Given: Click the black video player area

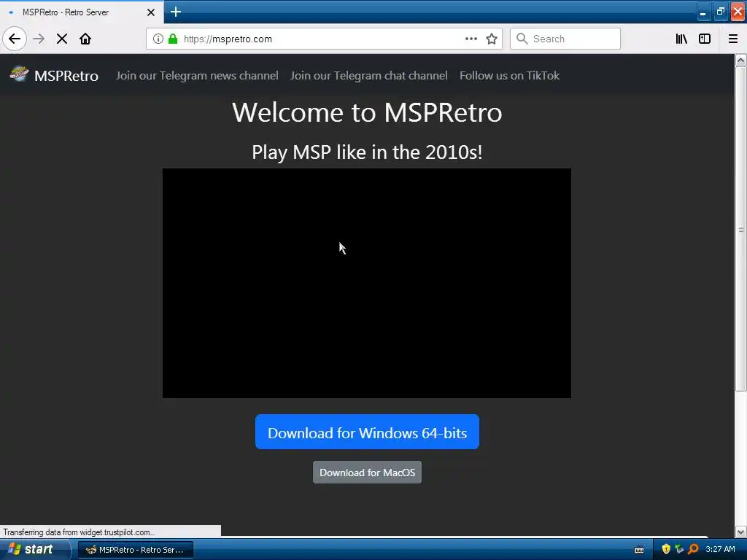Looking at the screenshot, I should (367, 284).
